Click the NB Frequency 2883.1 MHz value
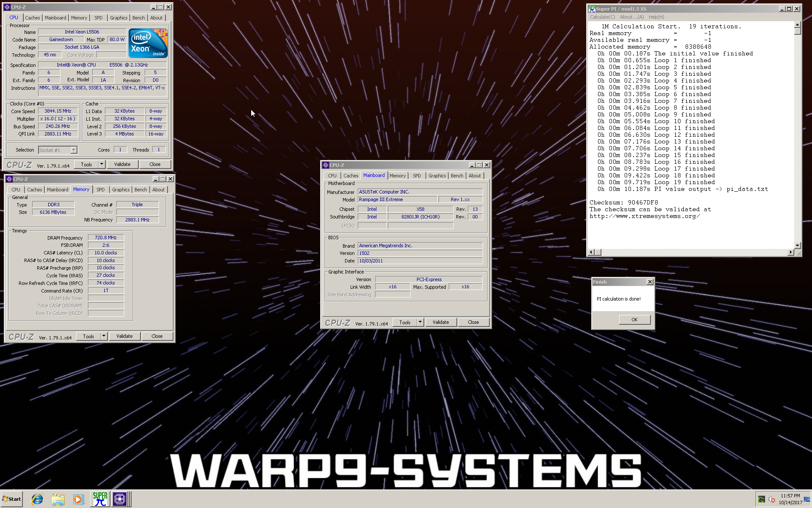This screenshot has height=508, width=812. [x=137, y=220]
